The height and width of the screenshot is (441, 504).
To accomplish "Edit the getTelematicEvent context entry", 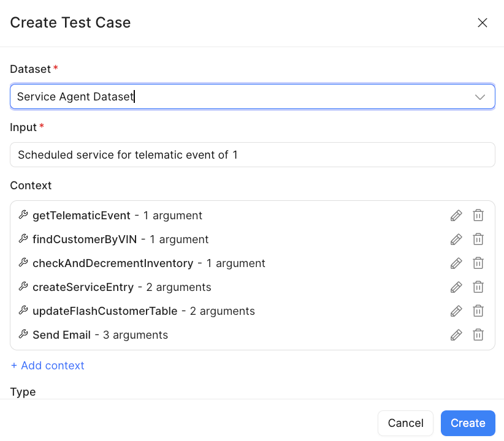I will pos(456,216).
